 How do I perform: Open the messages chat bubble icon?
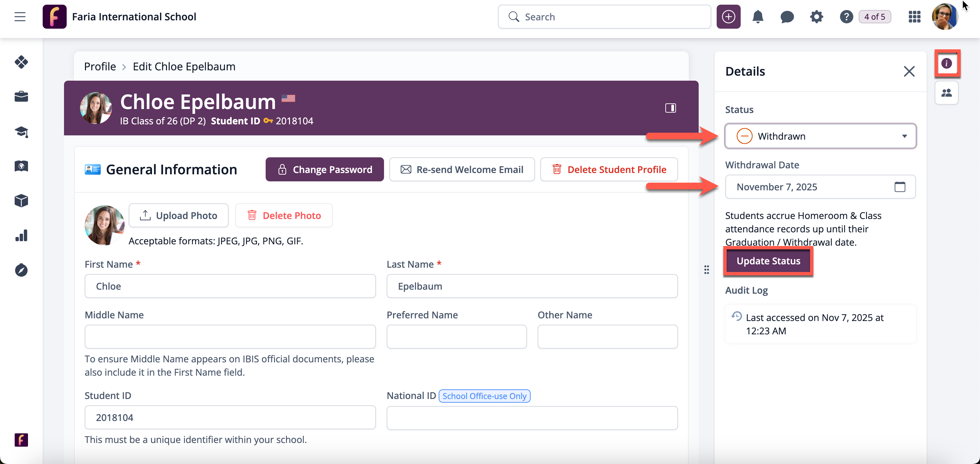787,17
